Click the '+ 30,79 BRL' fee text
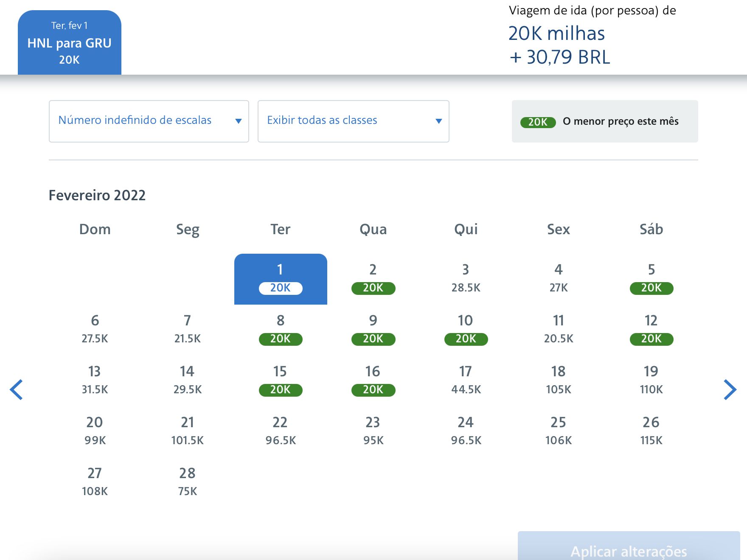747x560 pixels. click(x=560, y=57)
